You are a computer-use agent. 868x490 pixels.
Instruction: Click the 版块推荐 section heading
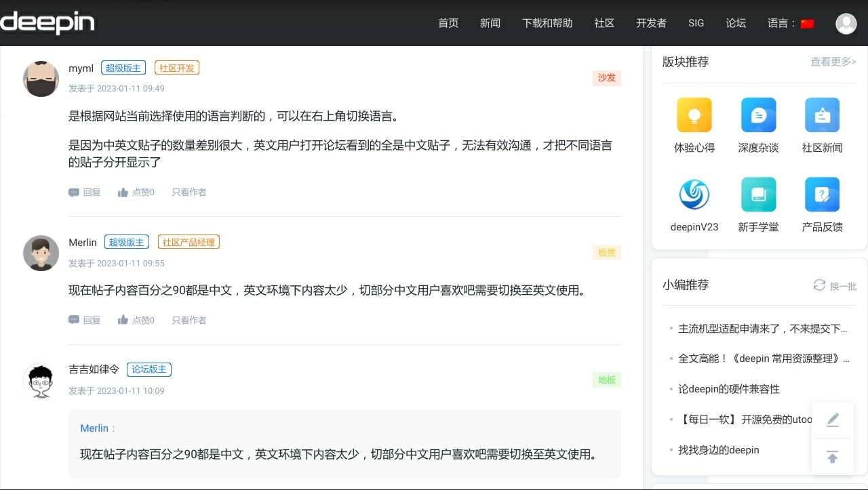pyautogui.click(x=686, y=62)
